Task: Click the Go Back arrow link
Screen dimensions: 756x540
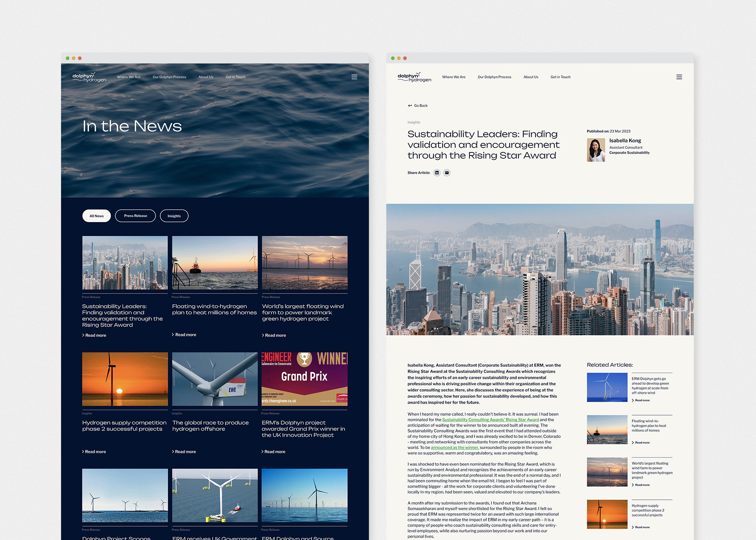Action: pos(418,106)
